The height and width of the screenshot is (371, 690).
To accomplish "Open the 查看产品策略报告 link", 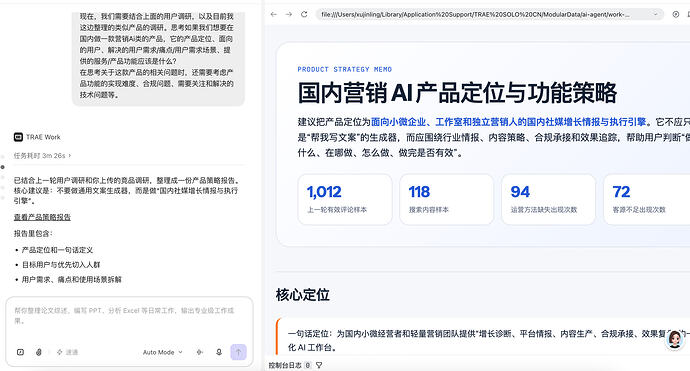I will [x=42, y=217].
